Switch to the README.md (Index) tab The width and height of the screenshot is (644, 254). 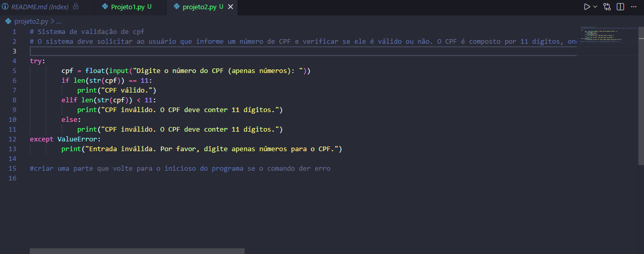[41, 7]
